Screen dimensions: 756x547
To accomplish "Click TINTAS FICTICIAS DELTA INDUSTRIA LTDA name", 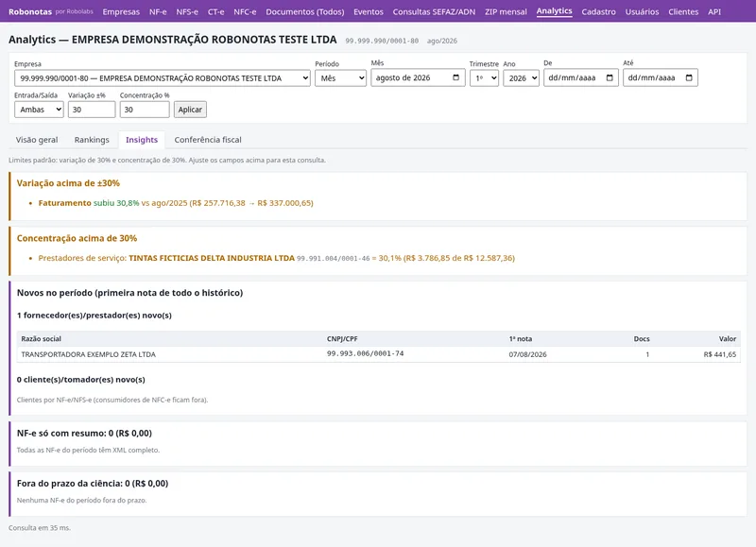I will tap(212, 258).
